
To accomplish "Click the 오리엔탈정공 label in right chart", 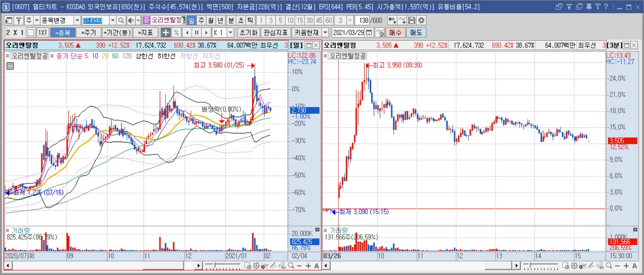I will [348, 56].
